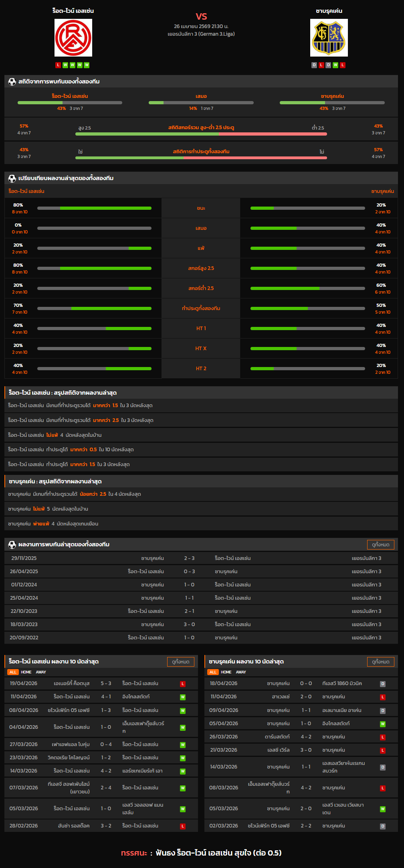Click the 29/11/2025 head-to-head match row
Image resolution: width=404 pixels, height=868 pixels.
pyautogui.click(x=201, y=558)
